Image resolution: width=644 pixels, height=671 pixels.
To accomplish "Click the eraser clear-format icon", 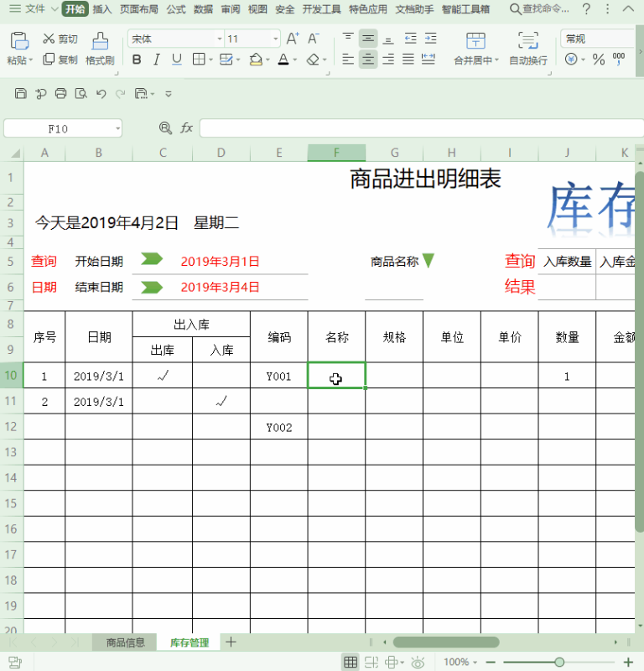I will 314,59.
